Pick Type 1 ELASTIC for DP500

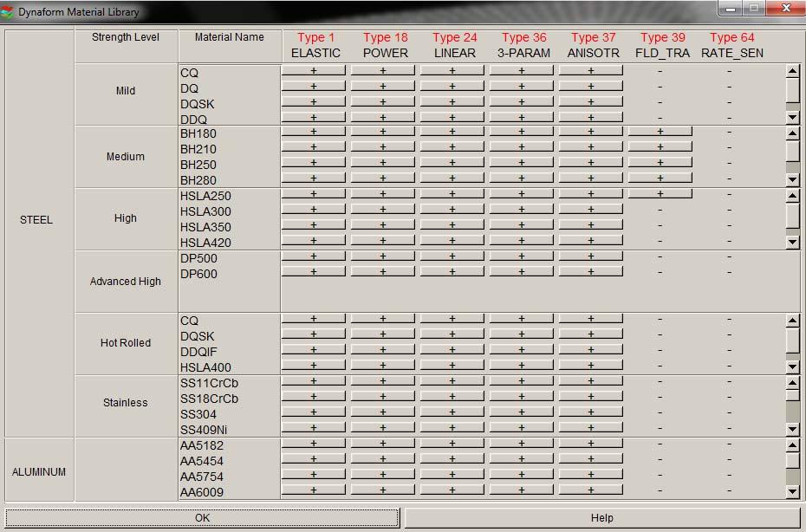[314, 256]
